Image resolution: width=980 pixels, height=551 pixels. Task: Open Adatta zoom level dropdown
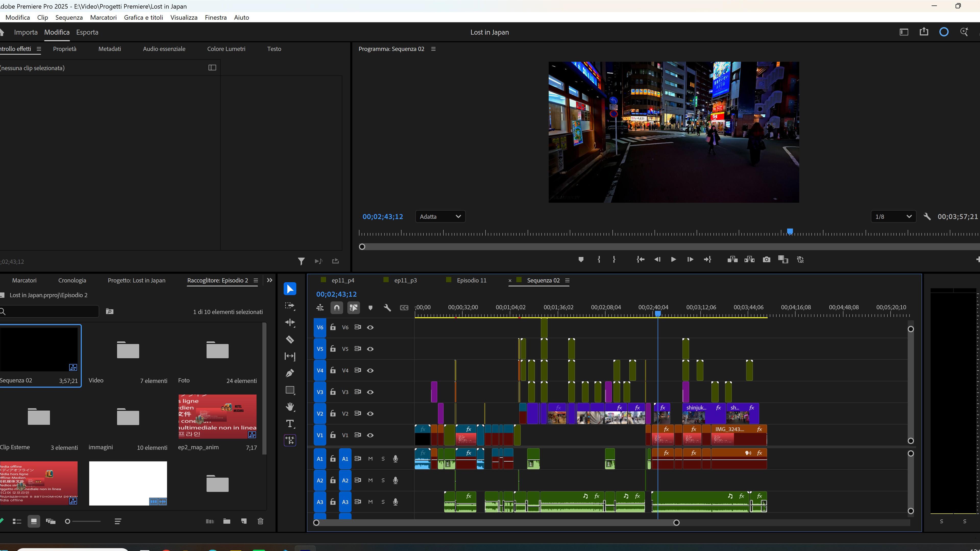tap(440, 217)
